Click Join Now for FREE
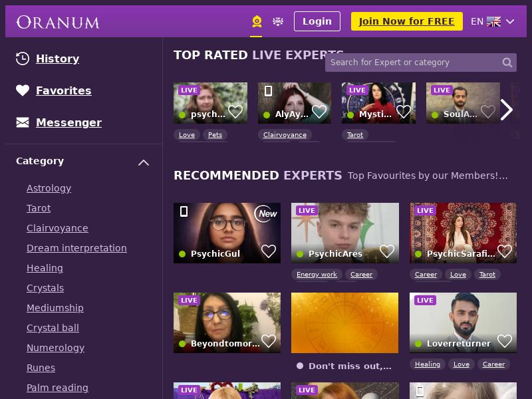Screen dimensions: 532x399 (406, 21)
